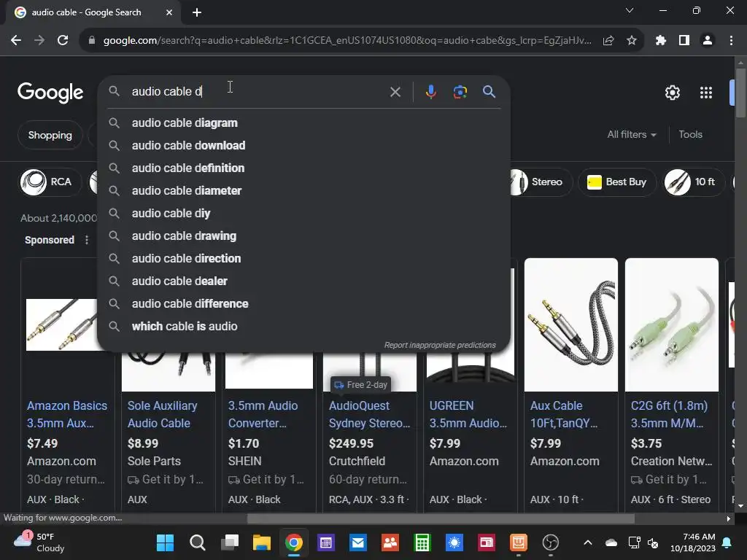Screen dimensions: 747x560
Task: Open the Chrome extensions puzzle icon
Action: point(660,41)
